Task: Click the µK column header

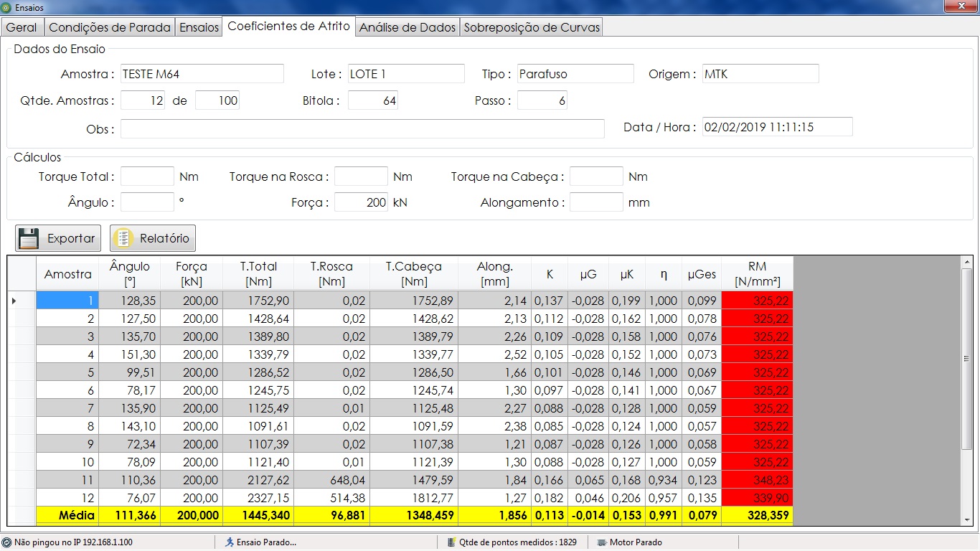Action: point(626,274)
